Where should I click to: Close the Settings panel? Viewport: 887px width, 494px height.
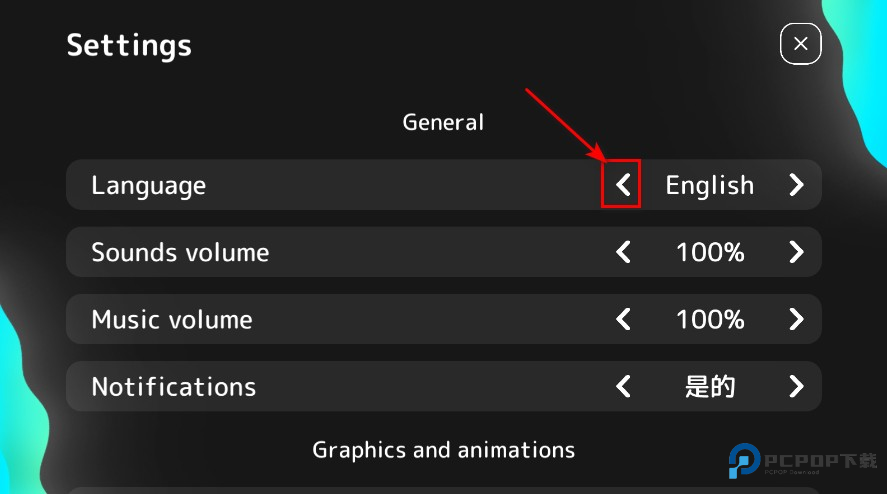coord(800,44)
